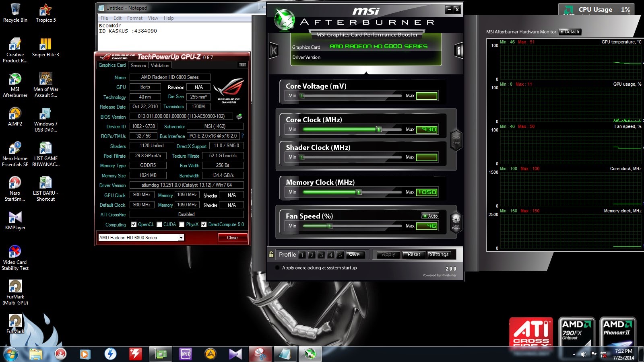
Task: Select the Graphics Card tab in GPU-Z
Action: 112,65
